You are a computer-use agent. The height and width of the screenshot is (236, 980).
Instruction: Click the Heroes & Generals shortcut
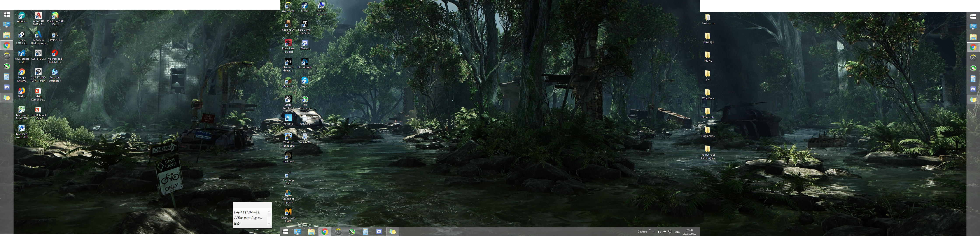point(288,65)
